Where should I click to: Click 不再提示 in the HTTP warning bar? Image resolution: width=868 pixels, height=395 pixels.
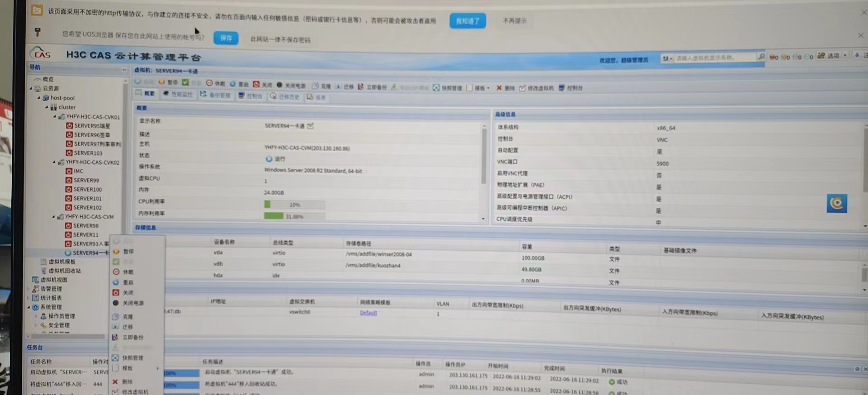pos(514,21)
